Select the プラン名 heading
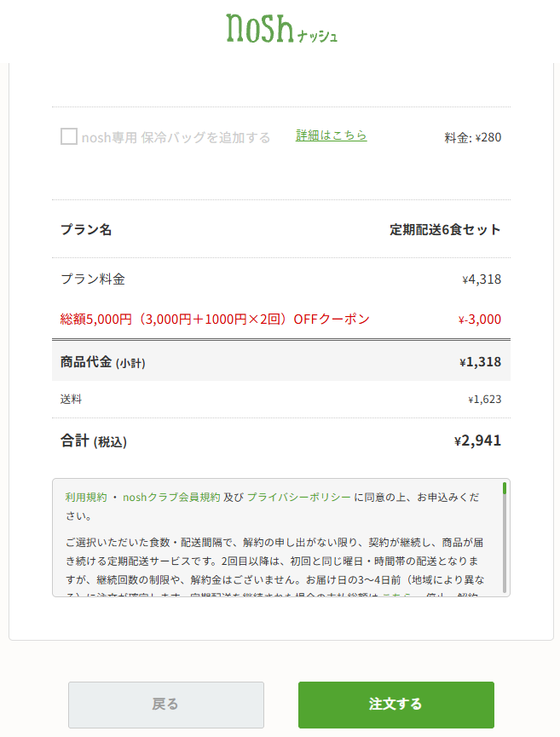 pyautogui.click(x=86, y=229)
